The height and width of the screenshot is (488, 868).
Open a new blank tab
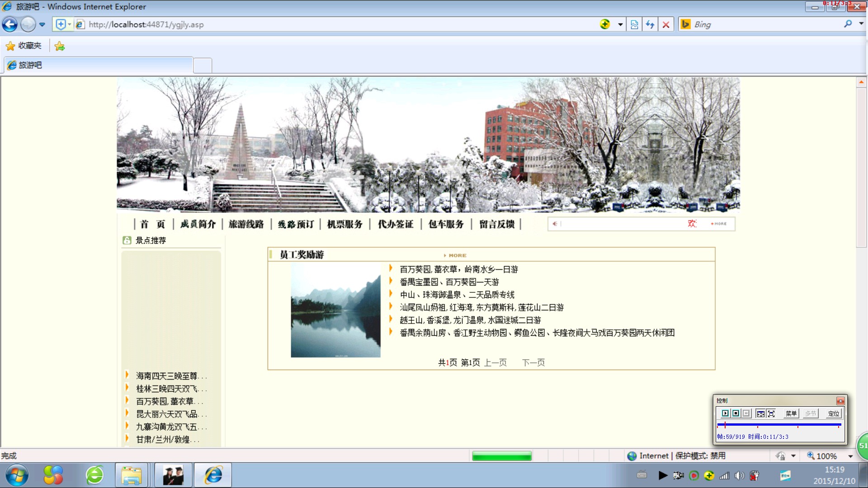pos(203,66)
